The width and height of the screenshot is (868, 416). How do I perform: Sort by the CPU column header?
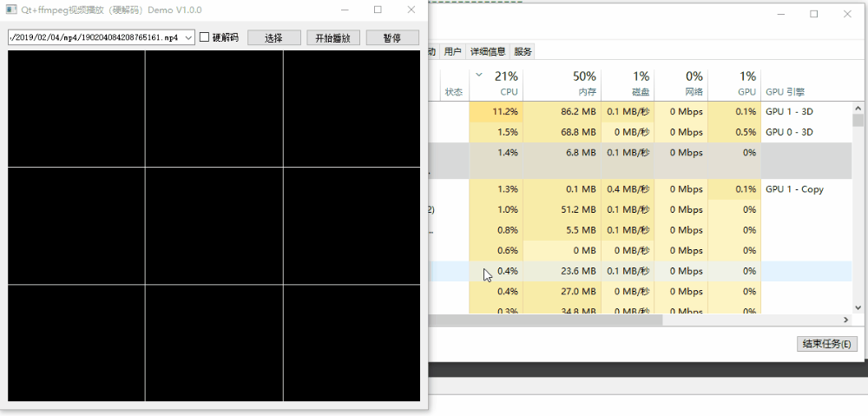pyautogui.click(x=496, y=84)
